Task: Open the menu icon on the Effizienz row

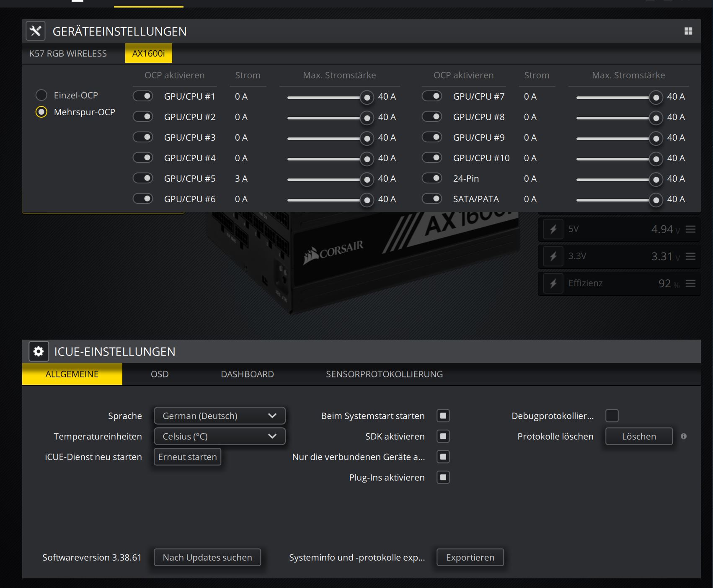Action: click(691, 284)
